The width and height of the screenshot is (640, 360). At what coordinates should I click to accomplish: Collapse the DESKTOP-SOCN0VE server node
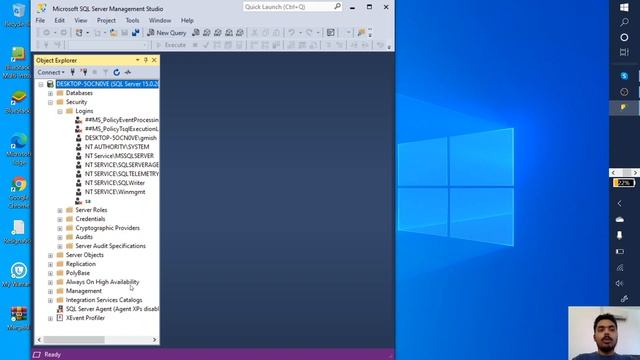tap(41, 84)
